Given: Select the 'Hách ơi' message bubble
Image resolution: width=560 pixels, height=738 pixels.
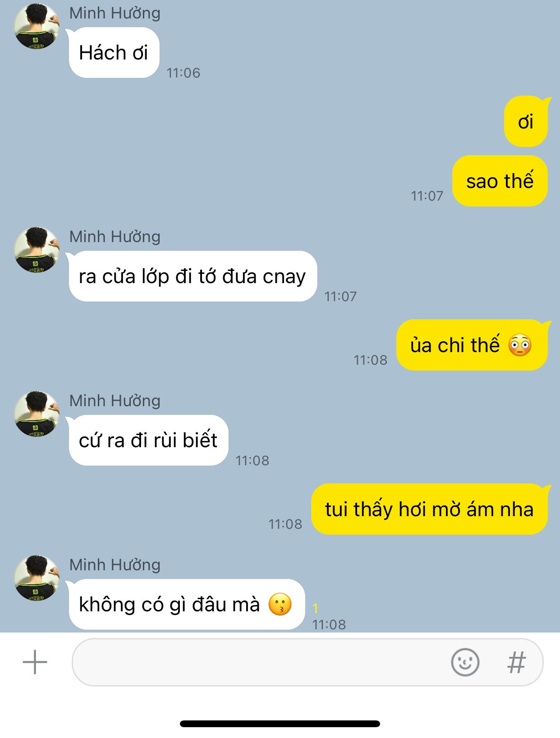Looking at the screenshot, I should coord(114,53).
